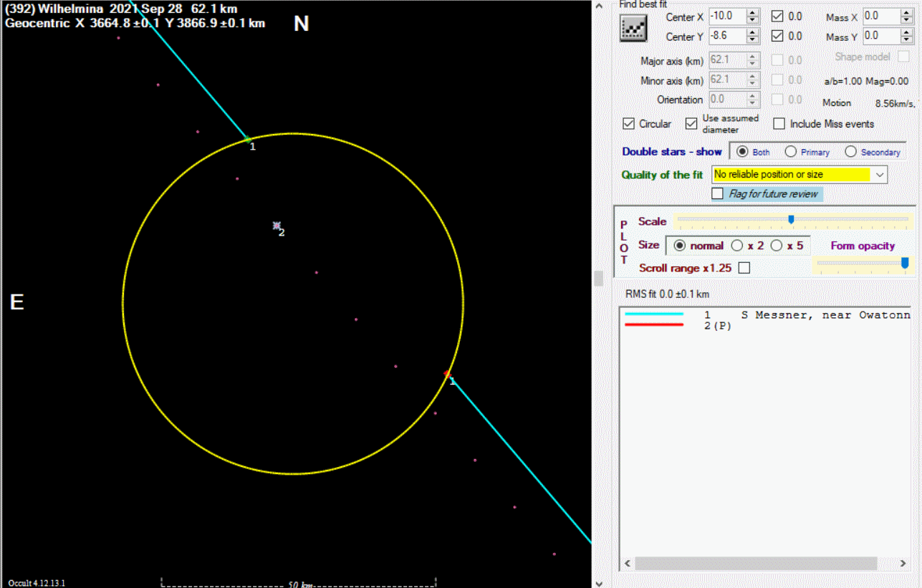Click the observer list right scroll arrow

(903, 564)
